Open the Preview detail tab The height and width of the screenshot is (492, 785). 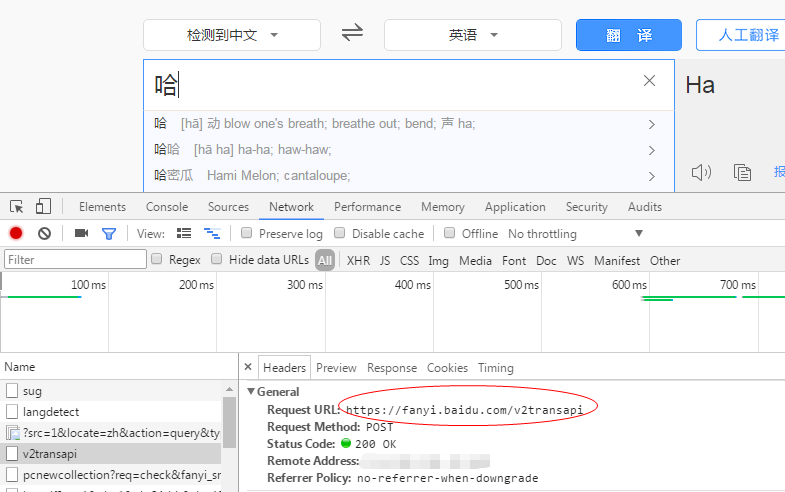[336, 368]
